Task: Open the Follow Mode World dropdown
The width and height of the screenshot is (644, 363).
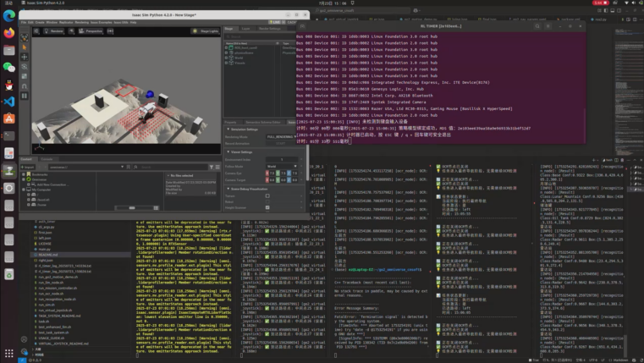Action: click(x=281, y=167)
